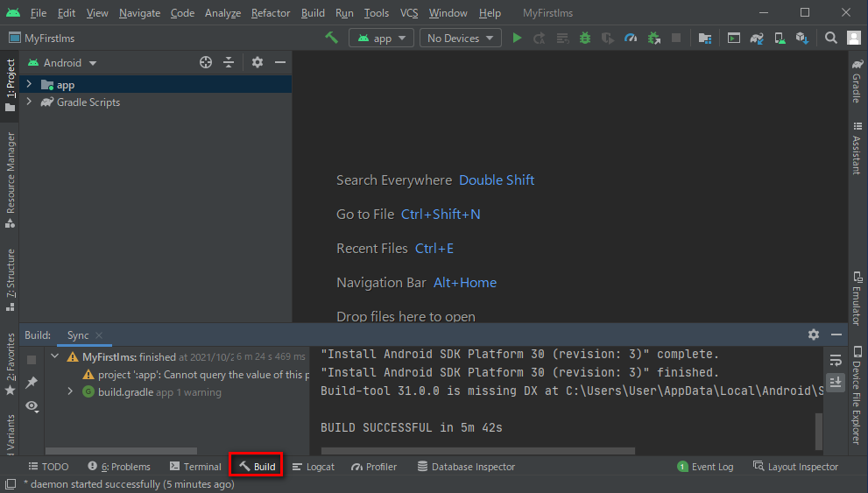Click the Search Everywhere magnifier icon
This screenshot has height=493, width=868.
(831, 38)
